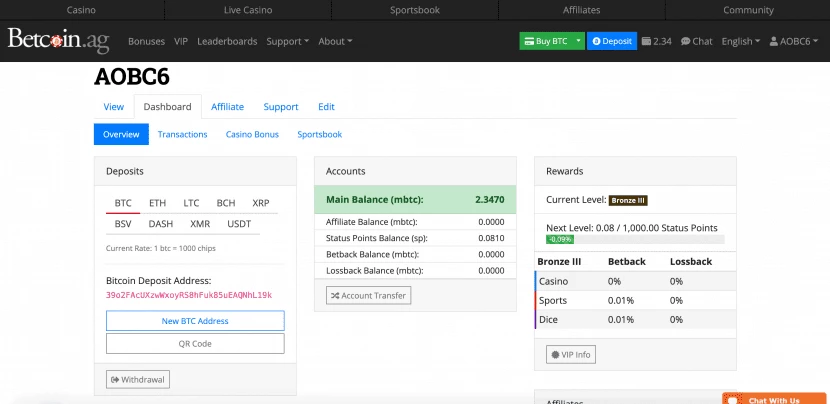
Task: Go to VIP page in navbar
Action: pos(181,41)
